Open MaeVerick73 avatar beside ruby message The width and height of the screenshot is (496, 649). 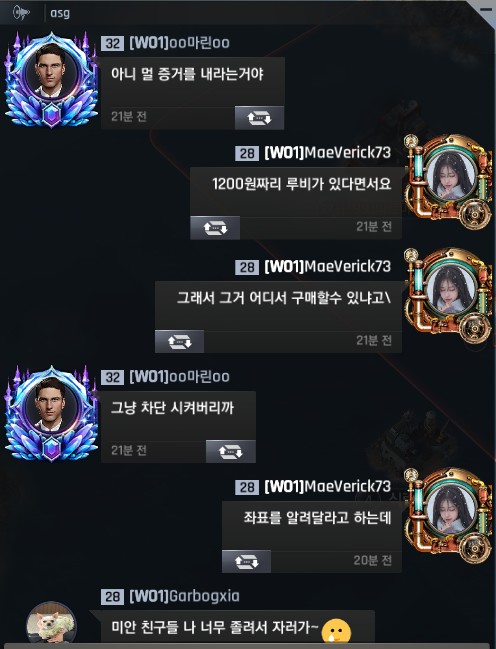(450, 181)
